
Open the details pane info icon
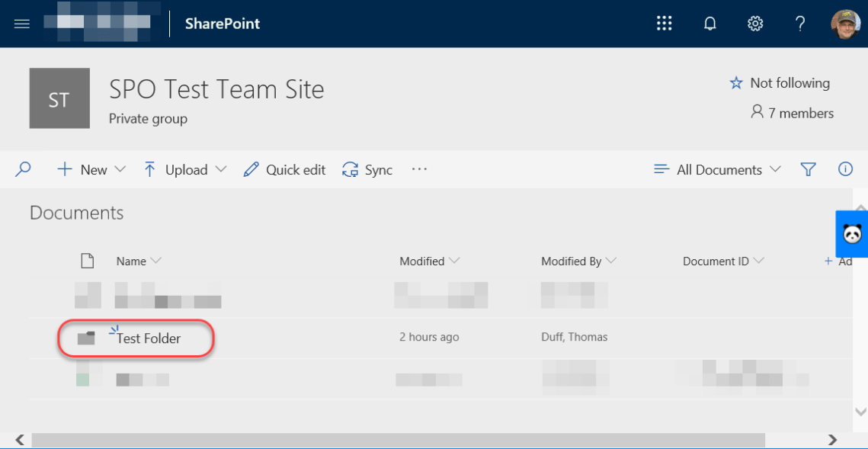(845, 169)
